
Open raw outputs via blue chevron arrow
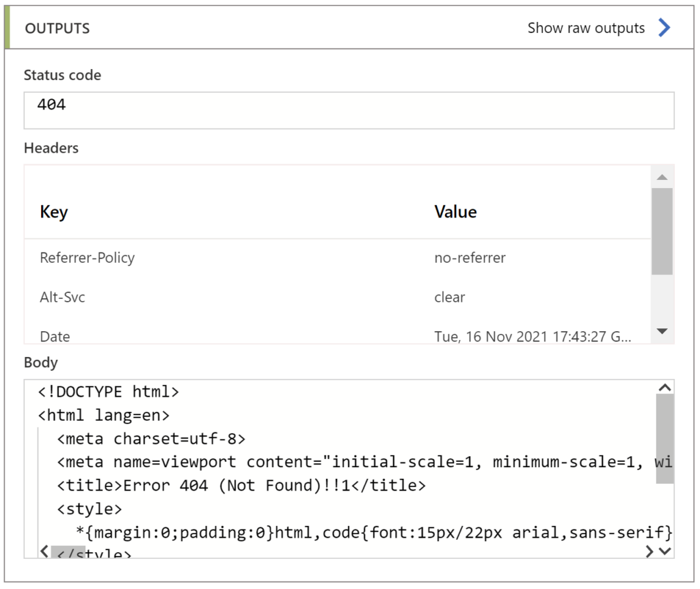[664, 28]
